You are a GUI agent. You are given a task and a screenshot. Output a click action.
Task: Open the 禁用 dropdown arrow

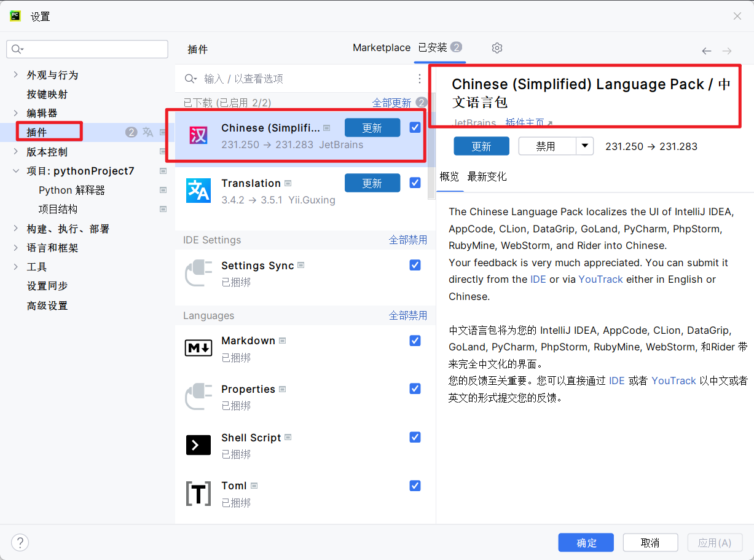point(584,146)
